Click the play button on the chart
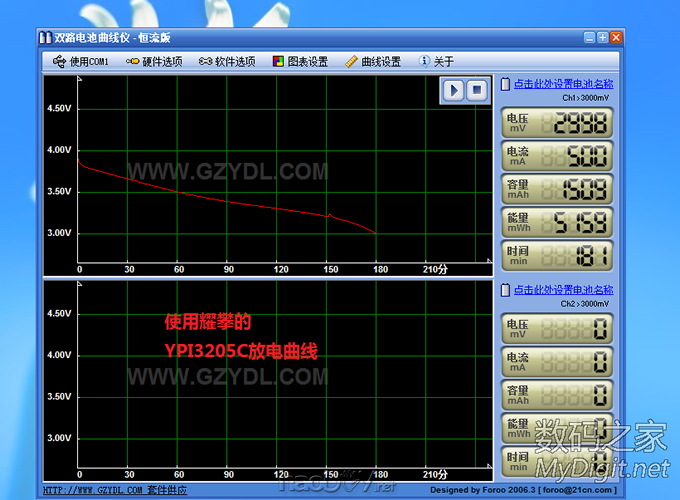The width and height of the screenshot is (680, 500). [454, 90]
